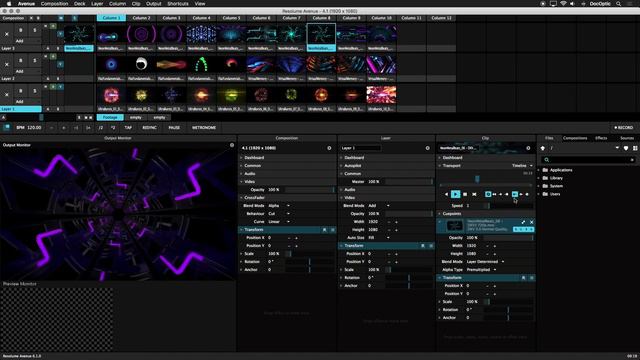Adjust Composition Opacity slider
This screenshot has width=640, height=360.
309,190
